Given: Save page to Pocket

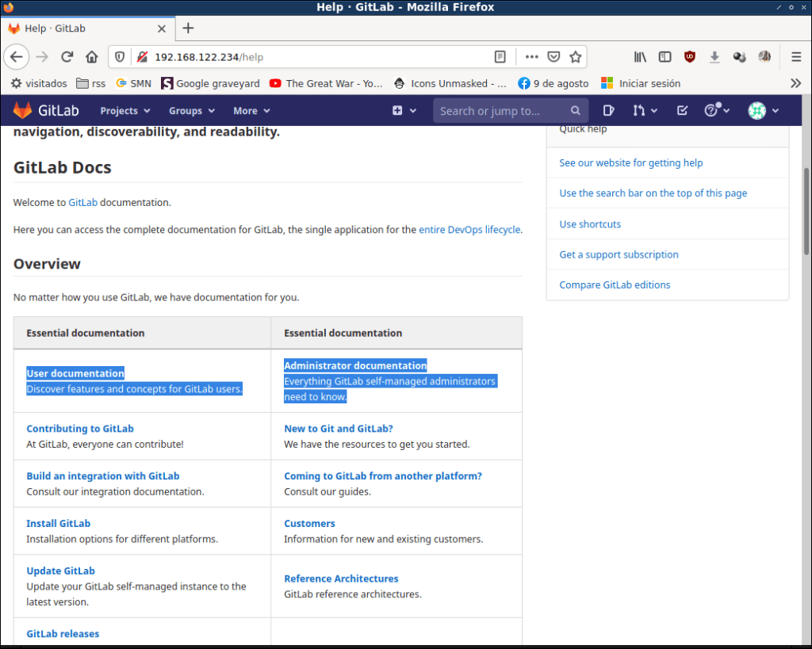Looking at the screenshot, I should [x=553, y=57].
